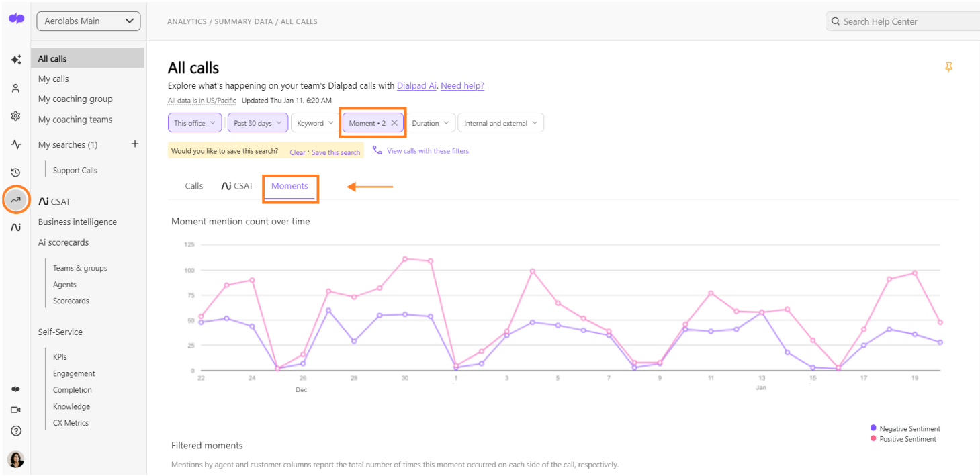Open Engagement under Self-Service
This screenshot has height=476, width=980.
point(74,373)
